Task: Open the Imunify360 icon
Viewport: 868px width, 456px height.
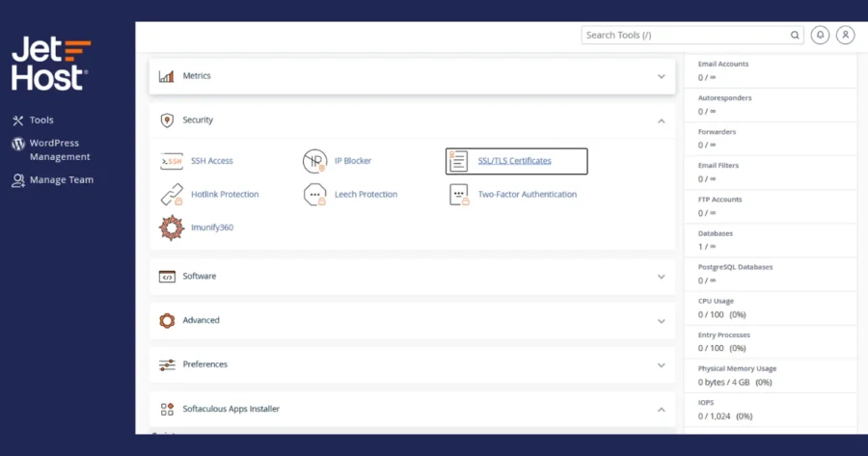Action: 172,228
